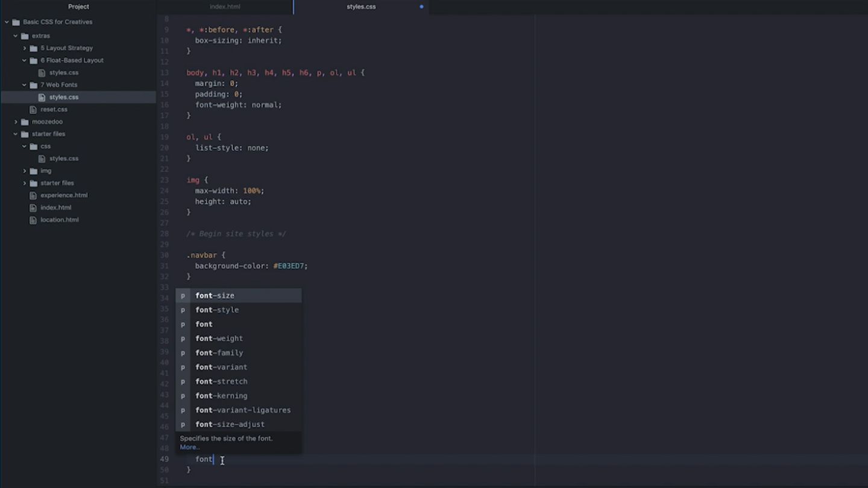Collapse the extras folder chevron
Viewport: 868px width, 488px height.
point(16,36)
